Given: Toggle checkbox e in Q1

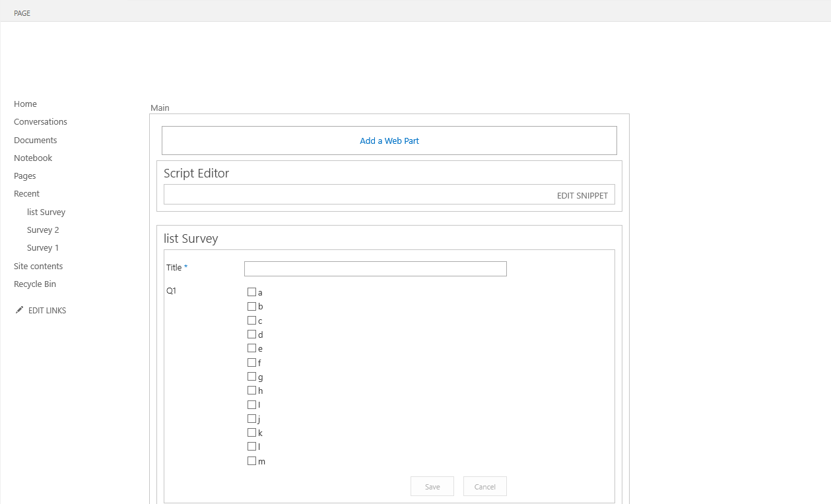Looking at the screenshot, I should click(251, 348).
